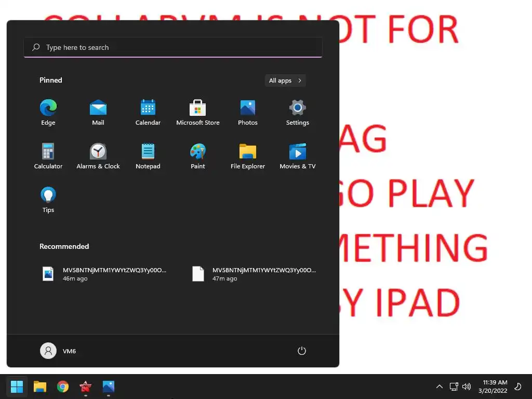
Task: Launch Google Chrome from taskbar
Action: click(x=63, y=387)
